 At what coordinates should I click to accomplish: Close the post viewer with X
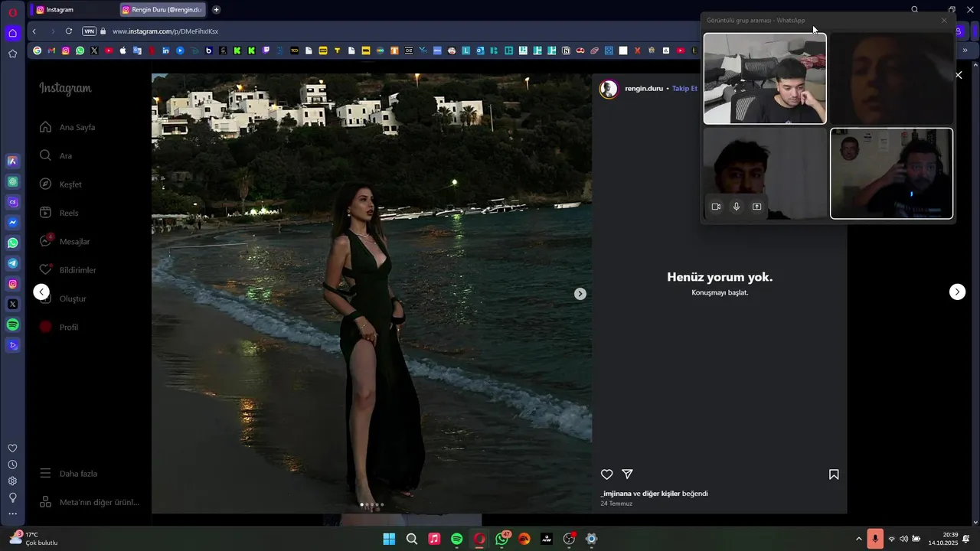[x=959, y=75]
